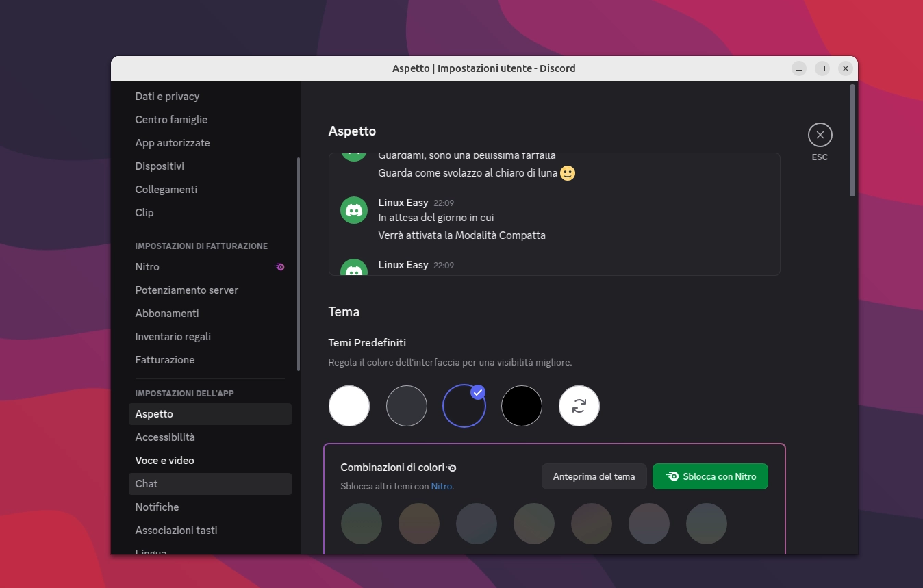The image size is (923, 588).
Task: Pick the fifth Nitro color theme swatch
Action: 592,524
